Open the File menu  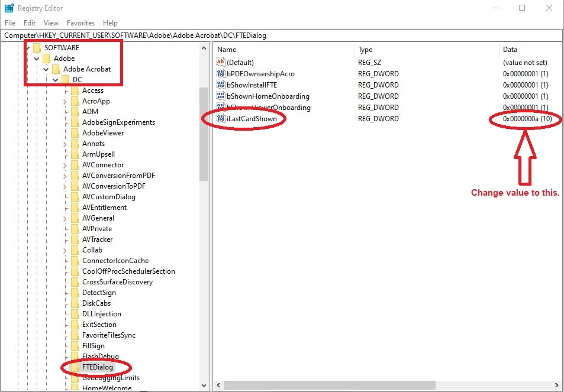coord(10,22)
